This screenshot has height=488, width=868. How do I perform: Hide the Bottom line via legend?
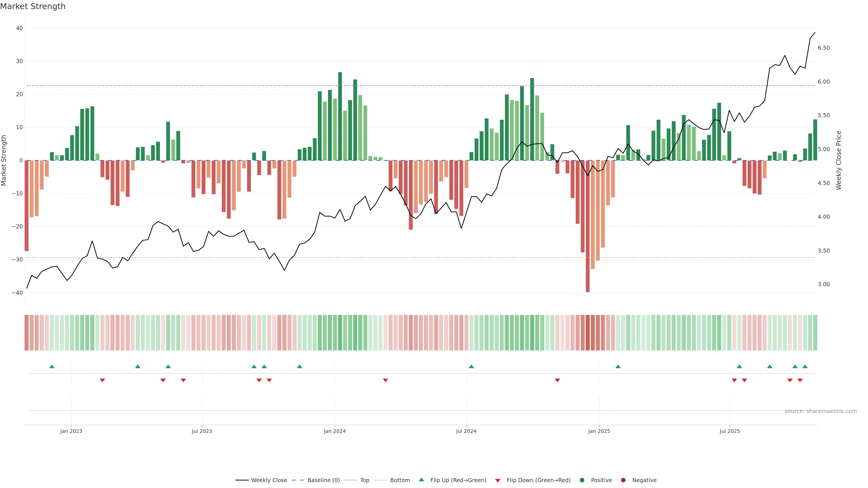tap(400, 480)
